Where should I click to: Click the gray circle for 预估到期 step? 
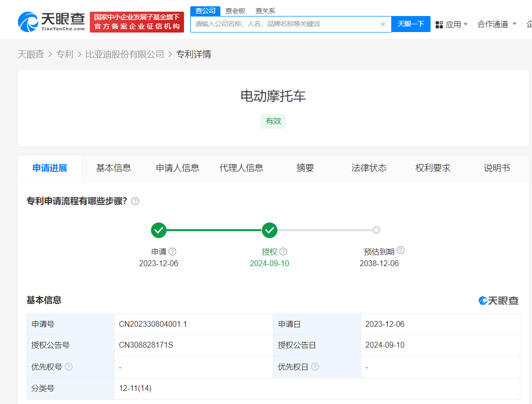[x=378, y=230]
